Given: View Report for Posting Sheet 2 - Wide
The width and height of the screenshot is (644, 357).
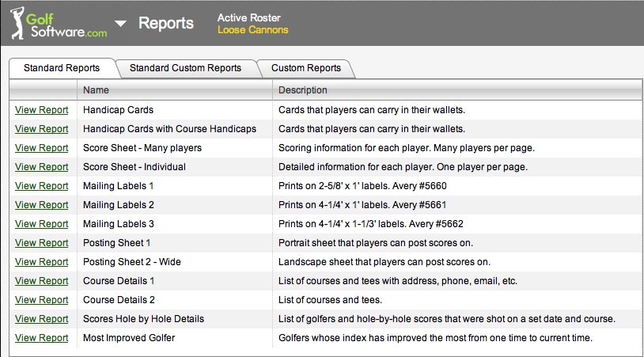Looking at the screenshot, I should [41, 262].
